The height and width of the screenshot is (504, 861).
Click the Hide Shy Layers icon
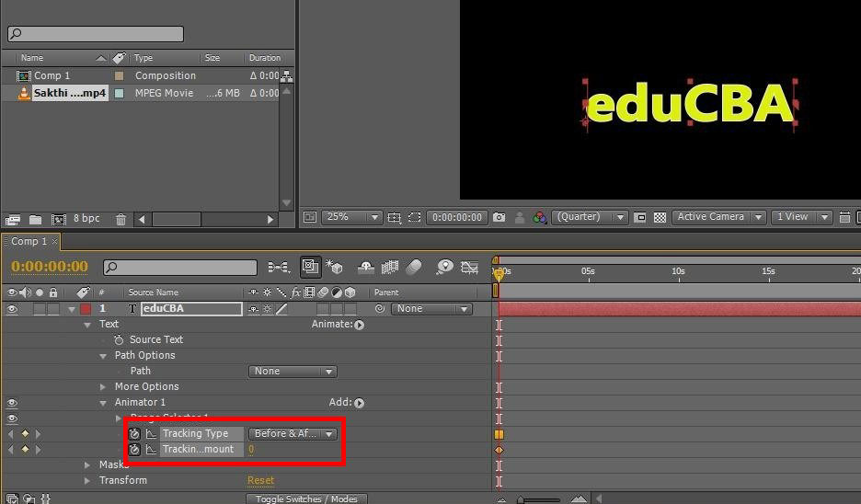click(366, 268)
